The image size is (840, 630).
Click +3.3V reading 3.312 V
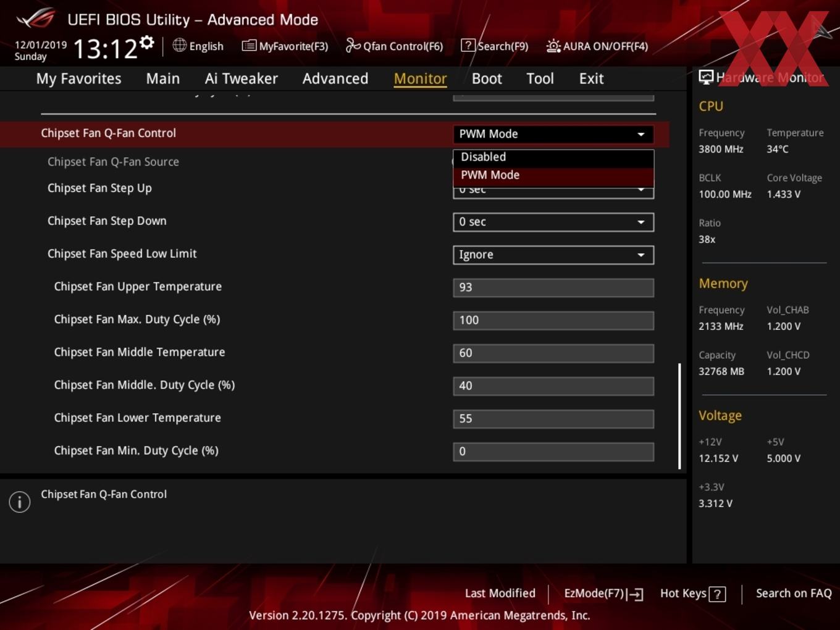pos(715,504)
